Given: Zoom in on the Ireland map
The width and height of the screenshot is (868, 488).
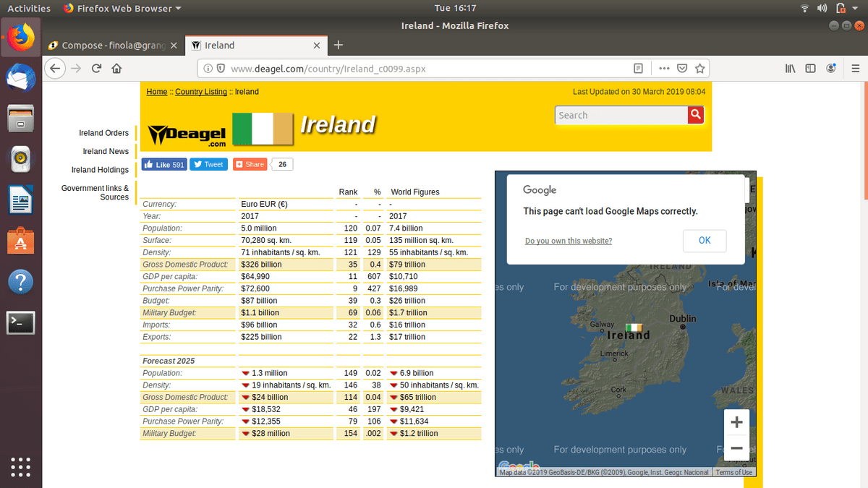Looking at the screenshot, I should point(736,422).
